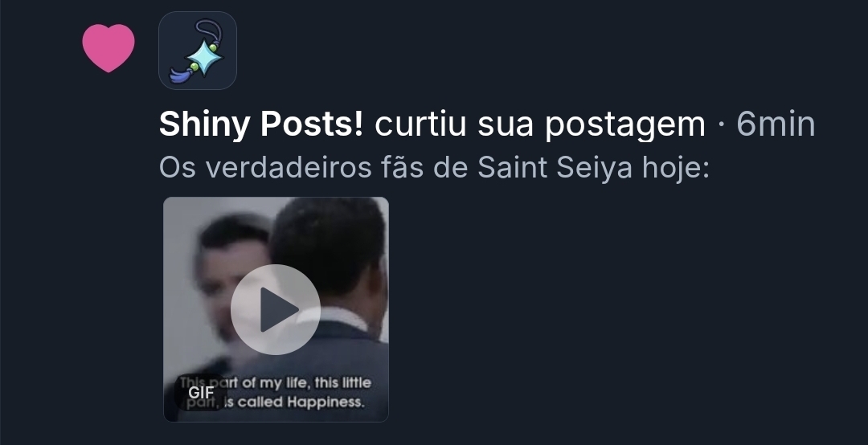
Task: Click the "called Happiness" subtitle line
Action: click(301, 402)
